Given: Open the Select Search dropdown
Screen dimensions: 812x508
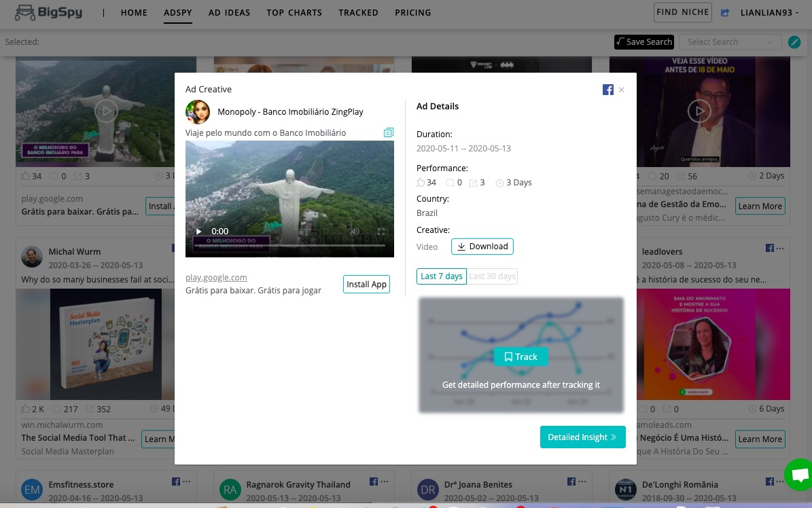Looking at the screenshot, I should [730, 42].
